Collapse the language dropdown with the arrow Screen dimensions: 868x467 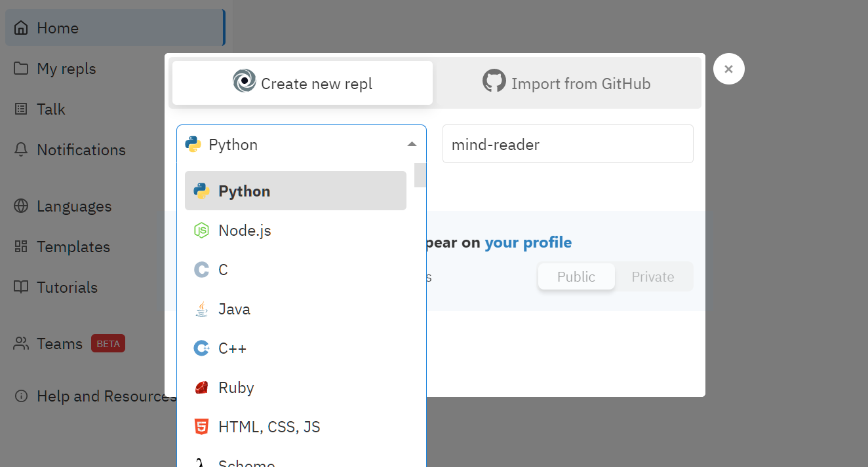tap(412, 144)
